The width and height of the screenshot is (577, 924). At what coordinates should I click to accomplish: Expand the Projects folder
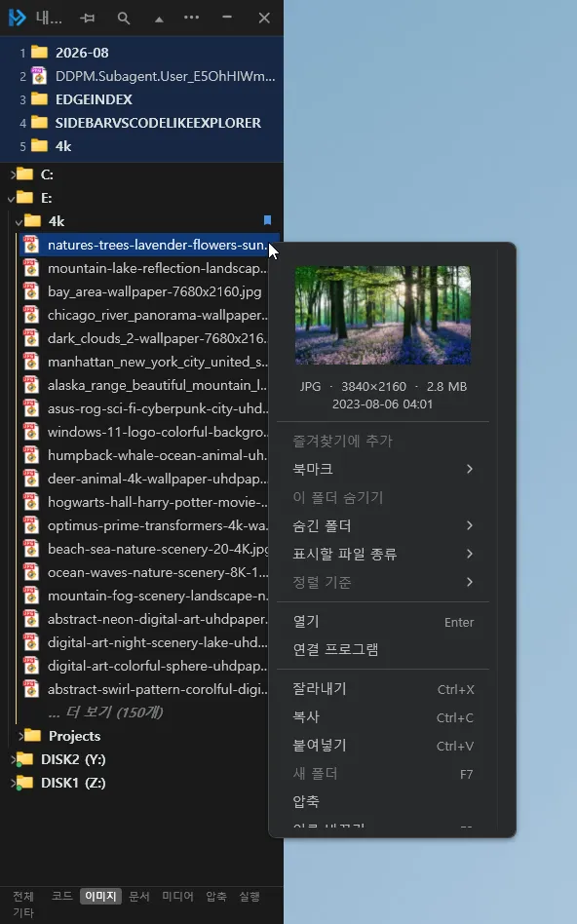(x=20, y=736)
